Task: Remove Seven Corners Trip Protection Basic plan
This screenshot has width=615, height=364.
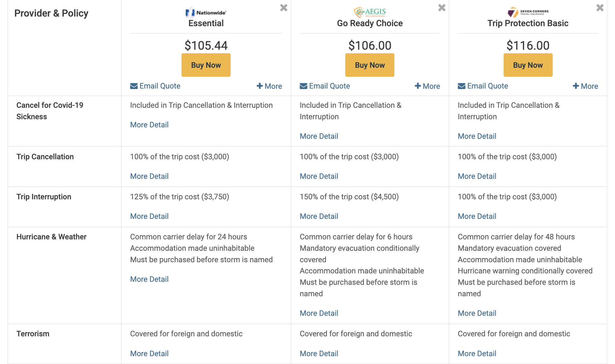Action: coord(600,8)
